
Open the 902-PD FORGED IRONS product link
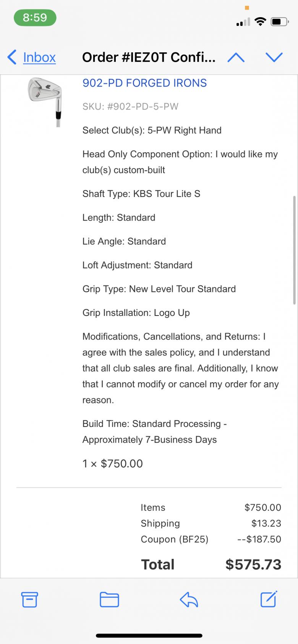point(144,83)
